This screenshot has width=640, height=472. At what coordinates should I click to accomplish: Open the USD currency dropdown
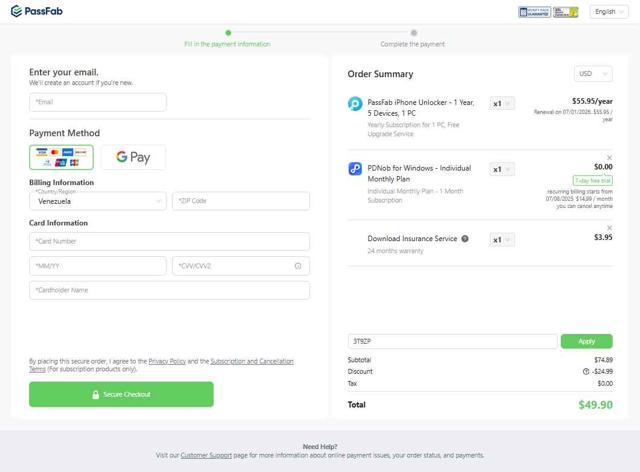[593, 74]
